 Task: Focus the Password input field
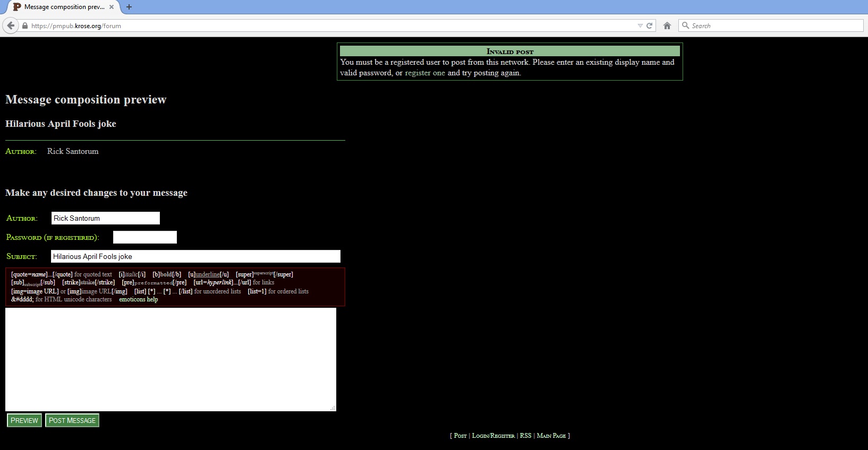[144, 237]
